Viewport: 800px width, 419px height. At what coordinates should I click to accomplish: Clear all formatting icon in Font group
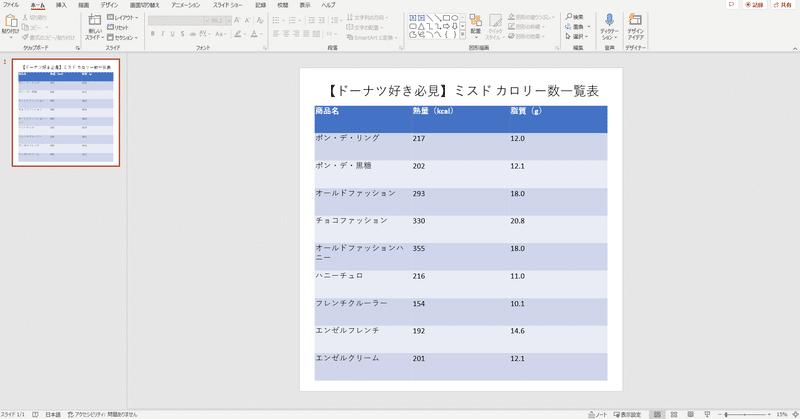[x=260, y=20]
